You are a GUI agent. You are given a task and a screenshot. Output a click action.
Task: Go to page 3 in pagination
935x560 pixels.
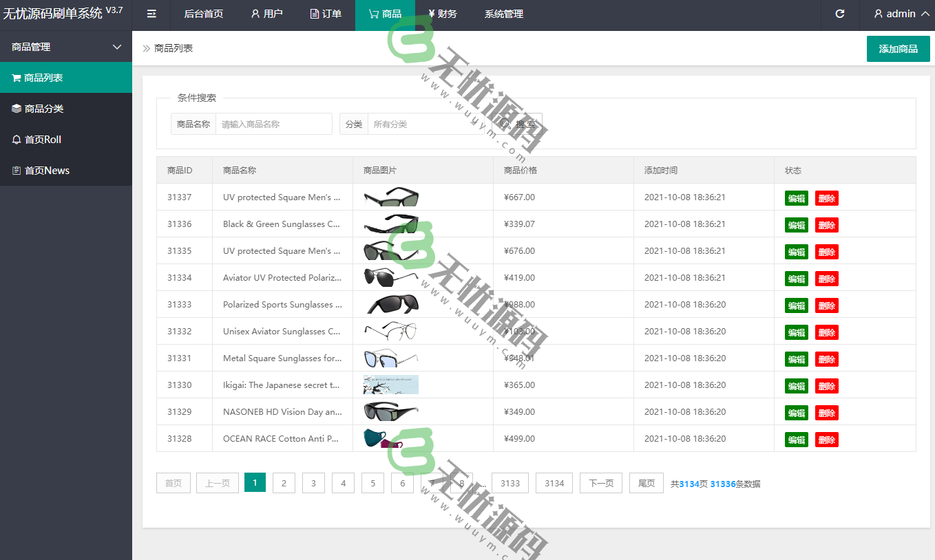(313, 484)
